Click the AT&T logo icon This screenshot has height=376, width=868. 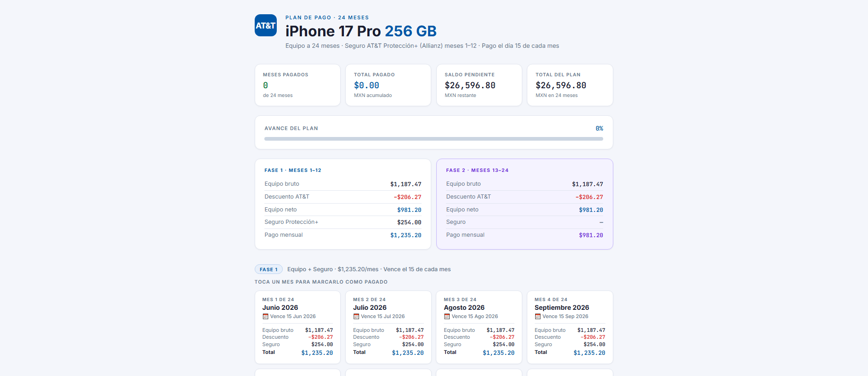point(266,25)
